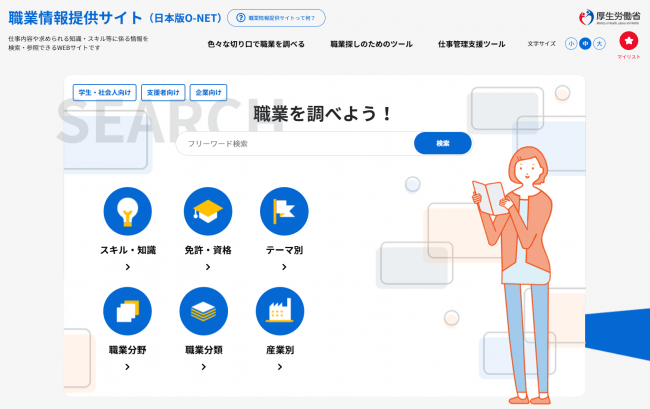Open 色々な切り口で職業を調べる menu
Screen dimensions: 650x409
click(x=256, y=44)
